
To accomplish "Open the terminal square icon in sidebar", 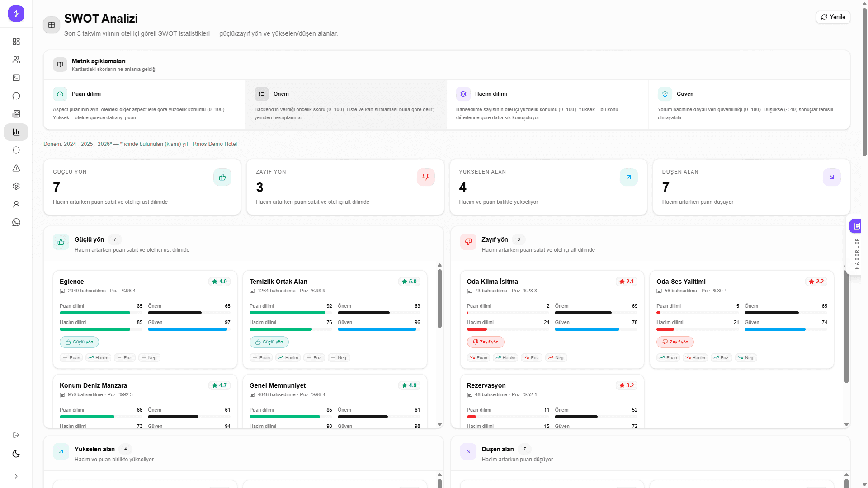I will (x=16, y=78).
